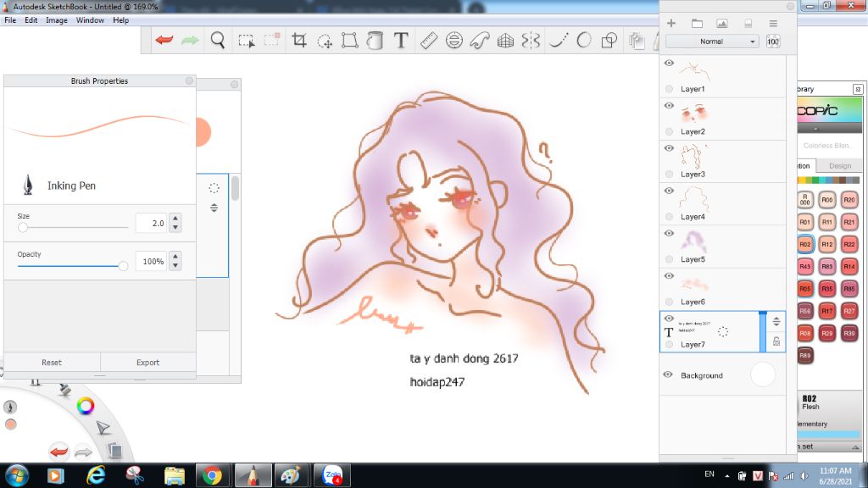Screen dimensions: 868x488
Task: Select the Steady Stroke tool
Action: click(x=558, y=41)
